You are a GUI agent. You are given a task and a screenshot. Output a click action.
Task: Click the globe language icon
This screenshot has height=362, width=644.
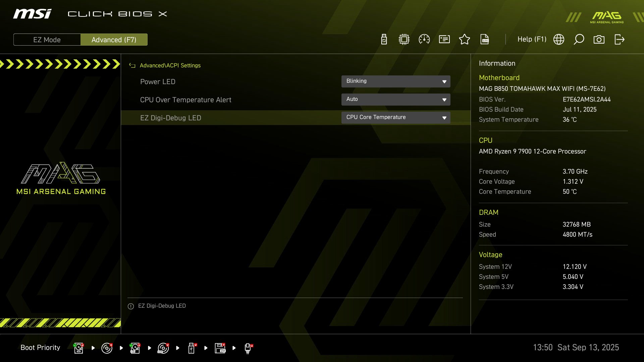coord(559,40)
